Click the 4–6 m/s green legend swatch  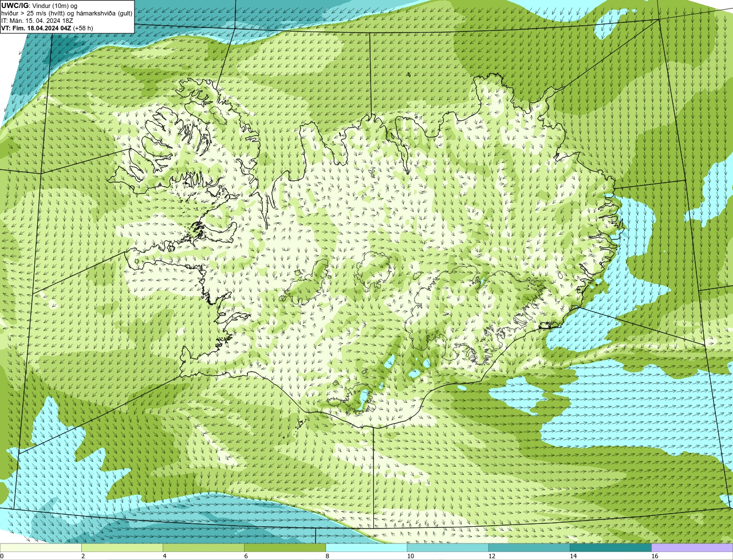click(204, 548)
